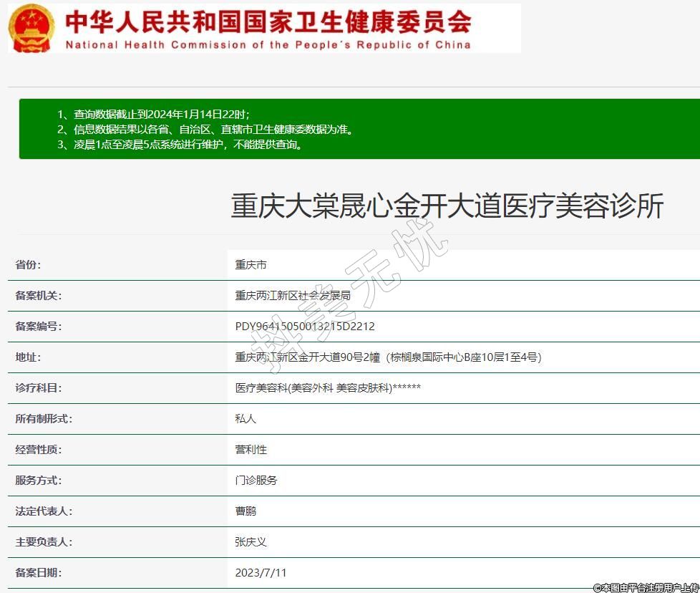Click the green notice about data cutoff time

(x=153, y=115)
